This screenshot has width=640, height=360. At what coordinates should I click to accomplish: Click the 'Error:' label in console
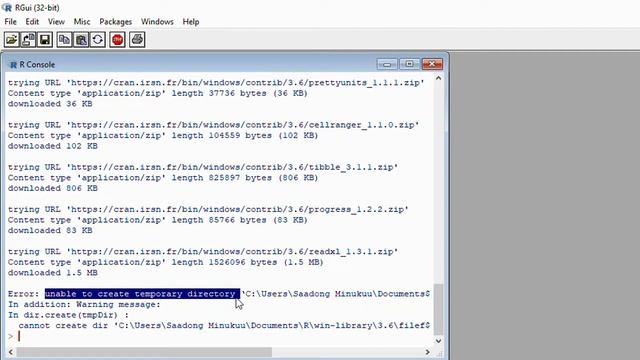tap(23, 294)
